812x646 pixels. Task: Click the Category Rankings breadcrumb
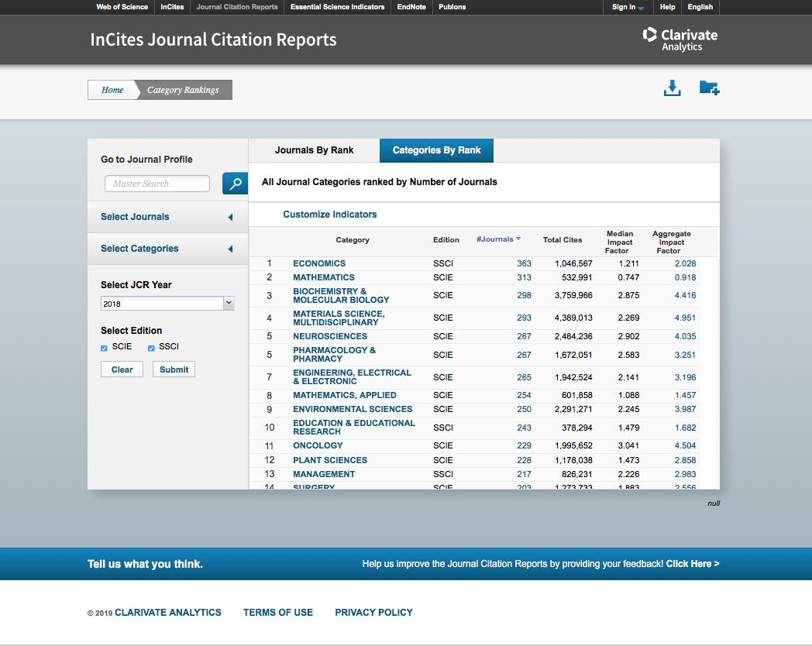click(183, 90)
